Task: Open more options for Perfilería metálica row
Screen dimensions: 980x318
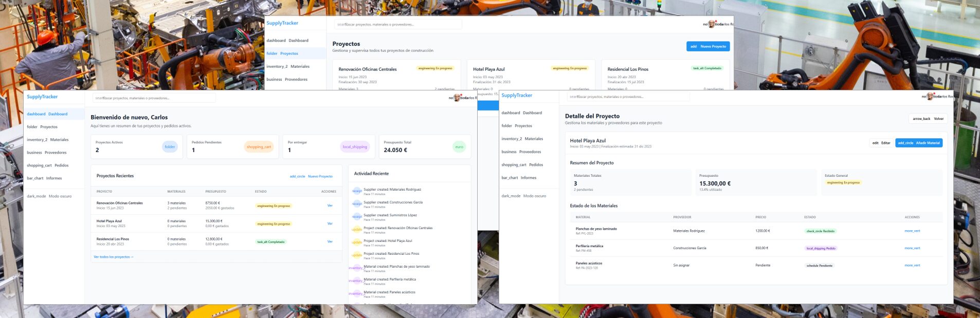Action: tap(912, 248)
